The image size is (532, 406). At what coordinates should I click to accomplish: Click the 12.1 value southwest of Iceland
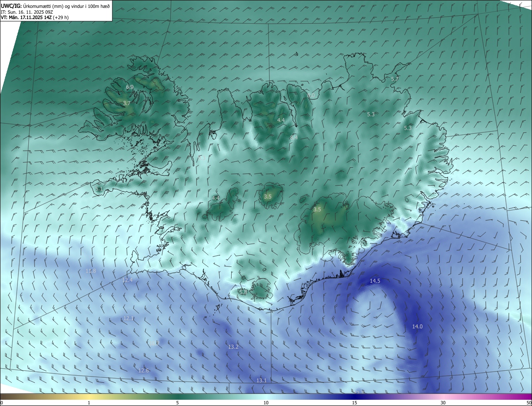[x=128, y=318]
